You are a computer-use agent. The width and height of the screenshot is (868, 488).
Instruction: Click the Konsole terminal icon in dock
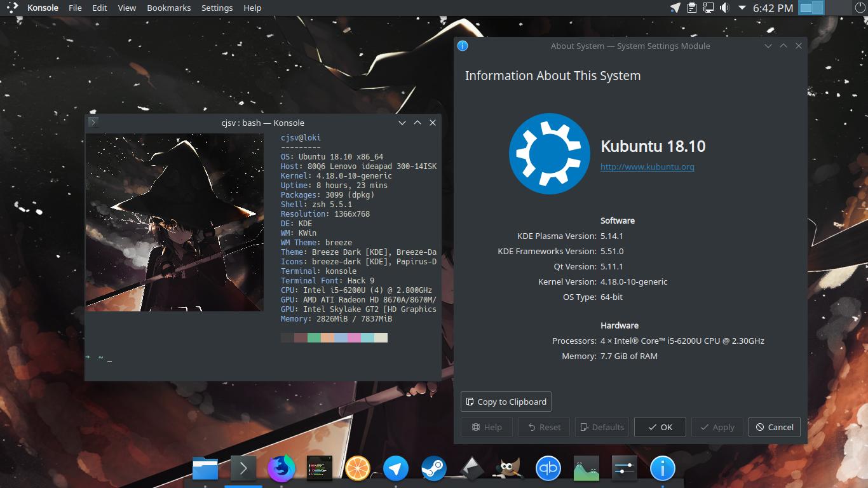point(243,469)
